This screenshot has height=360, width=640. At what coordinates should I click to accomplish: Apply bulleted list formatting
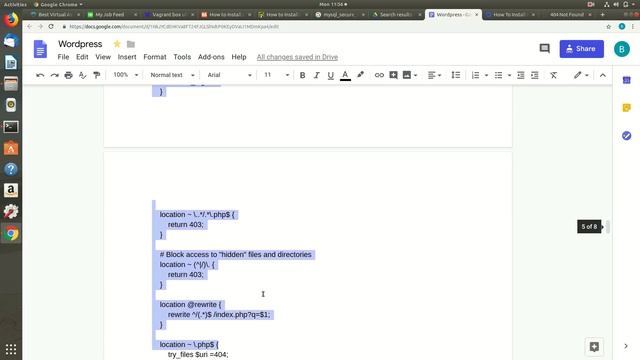pos(498,75)
